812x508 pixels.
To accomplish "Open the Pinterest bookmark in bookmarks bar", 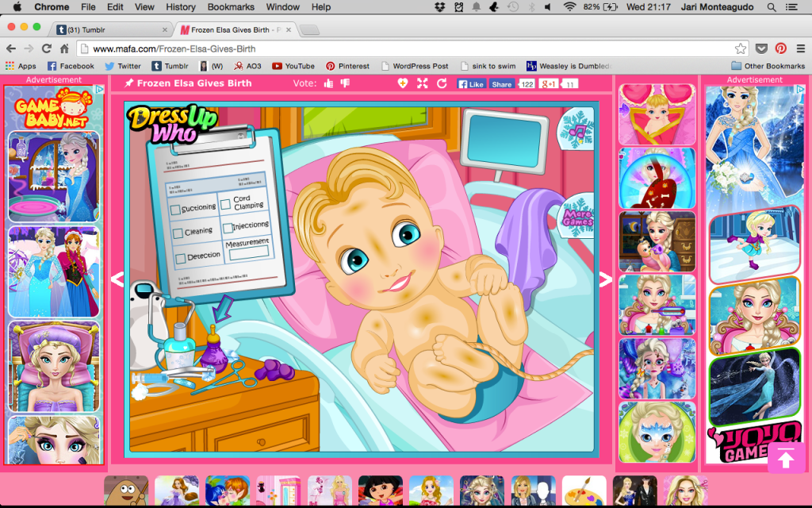I will pyautogui.click(x=347, y=66).
